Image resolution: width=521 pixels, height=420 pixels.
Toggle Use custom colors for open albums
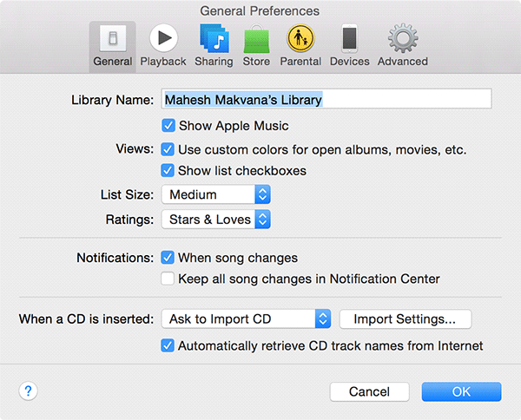(x=168, y=149)
